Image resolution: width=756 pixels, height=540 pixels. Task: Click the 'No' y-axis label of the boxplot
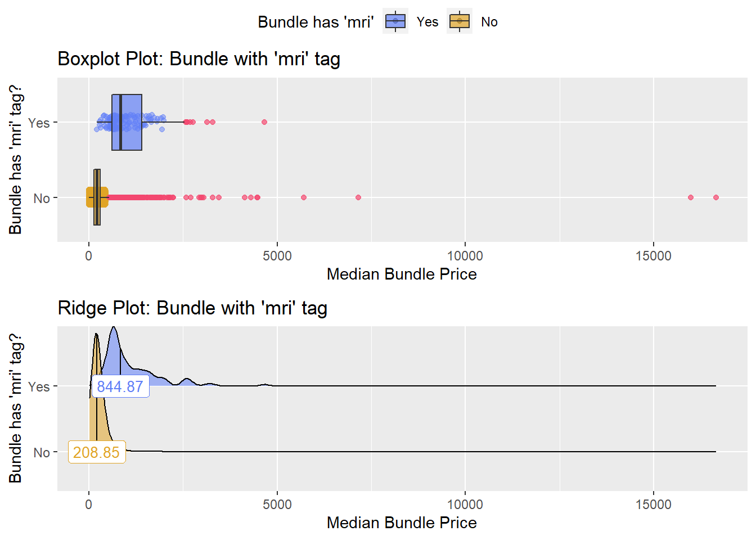click(x=42, y=198)
